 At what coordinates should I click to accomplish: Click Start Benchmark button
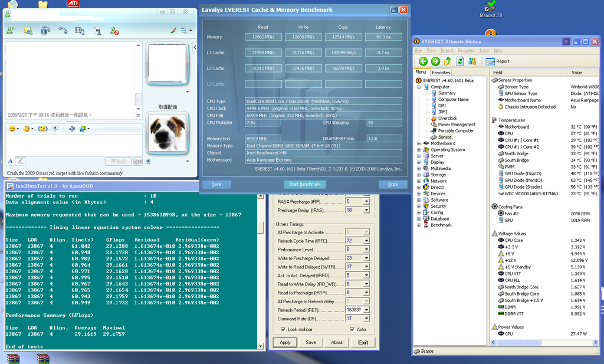point(305,184)
